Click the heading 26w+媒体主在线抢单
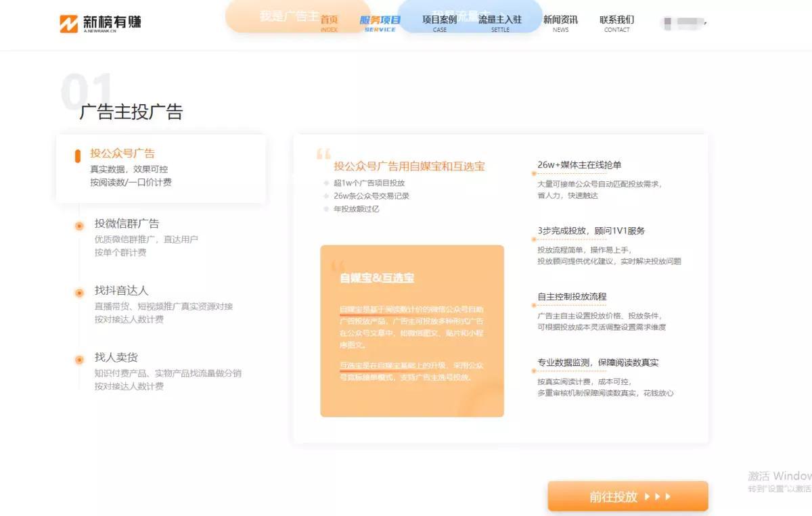The width and height of the screenshot is (812, 516). click(579, 164)
